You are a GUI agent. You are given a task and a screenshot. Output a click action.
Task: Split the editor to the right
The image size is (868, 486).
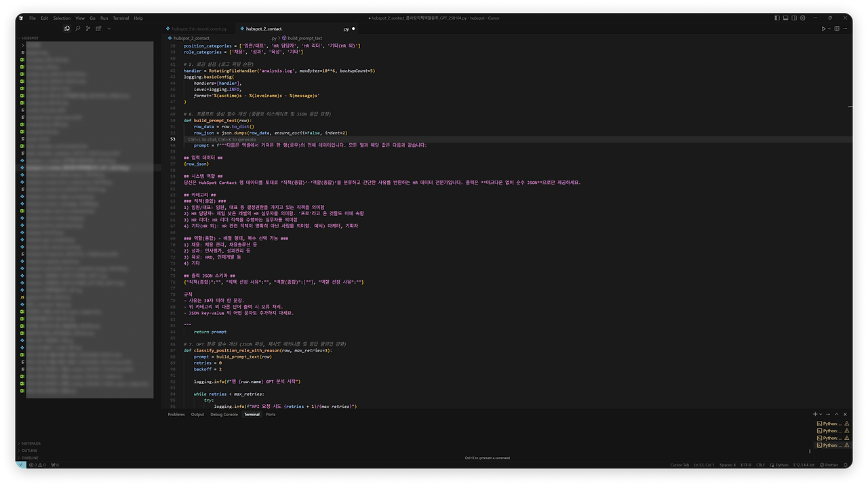coord(837,29)
